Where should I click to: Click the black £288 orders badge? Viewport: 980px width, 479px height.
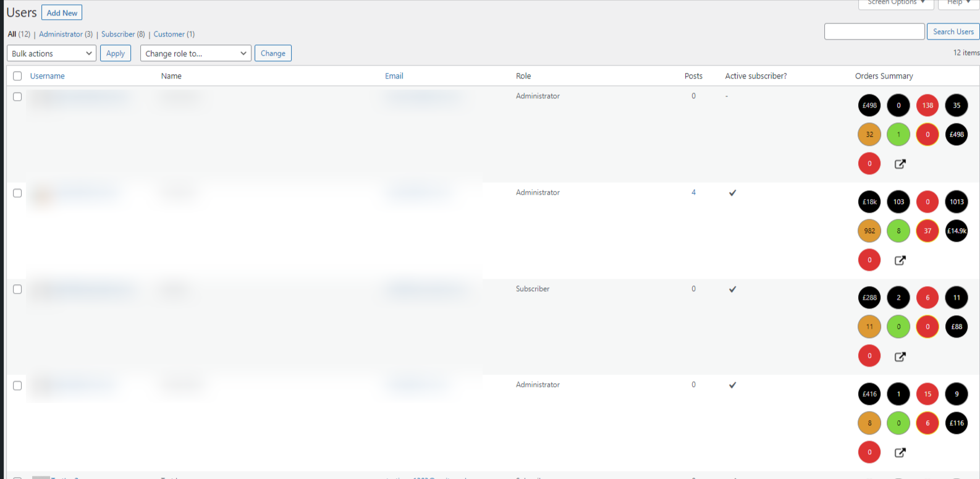coord(869,297)
